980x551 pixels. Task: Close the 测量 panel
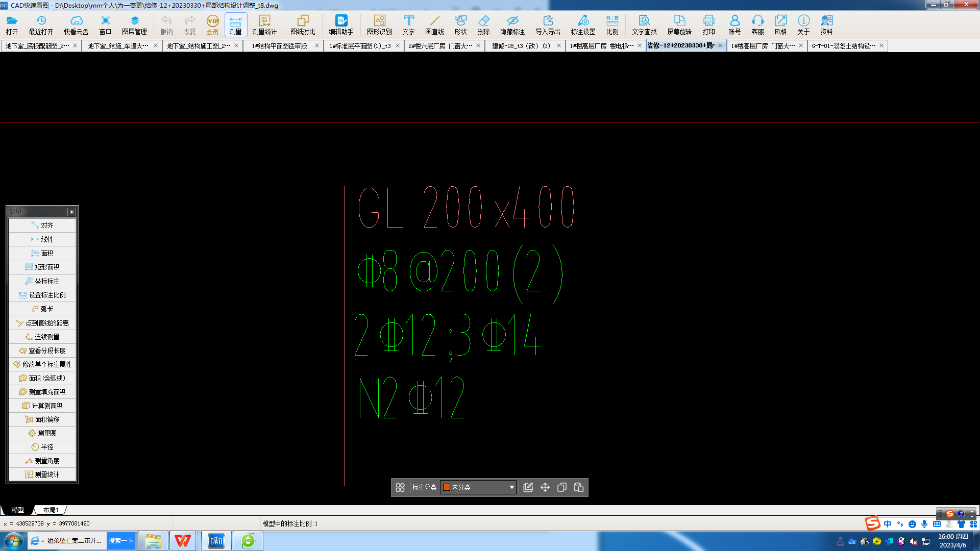[x=71, y=212]
